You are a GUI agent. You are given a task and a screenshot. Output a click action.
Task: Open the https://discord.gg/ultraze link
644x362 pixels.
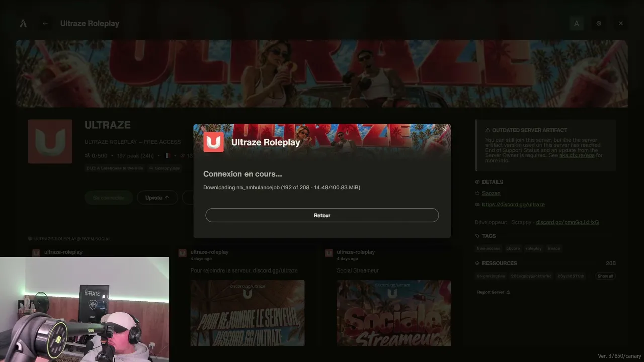tap(513, 205)
